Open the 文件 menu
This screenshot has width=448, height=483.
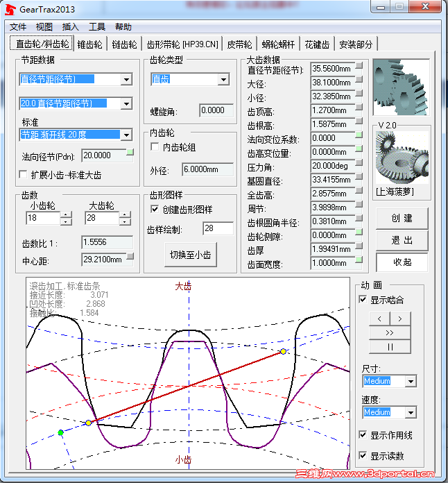point(18,27)
